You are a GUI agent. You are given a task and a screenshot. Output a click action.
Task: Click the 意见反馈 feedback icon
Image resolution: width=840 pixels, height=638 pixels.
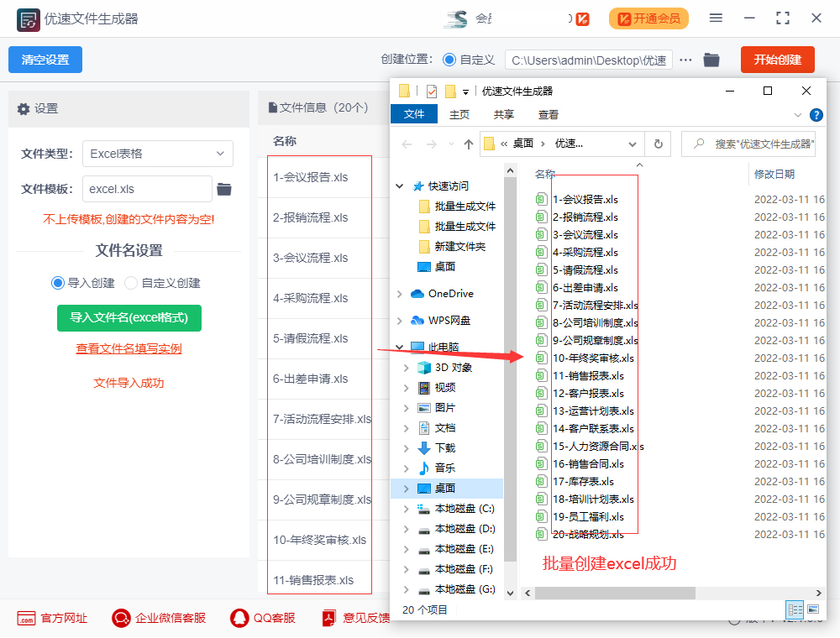[328, 618]
